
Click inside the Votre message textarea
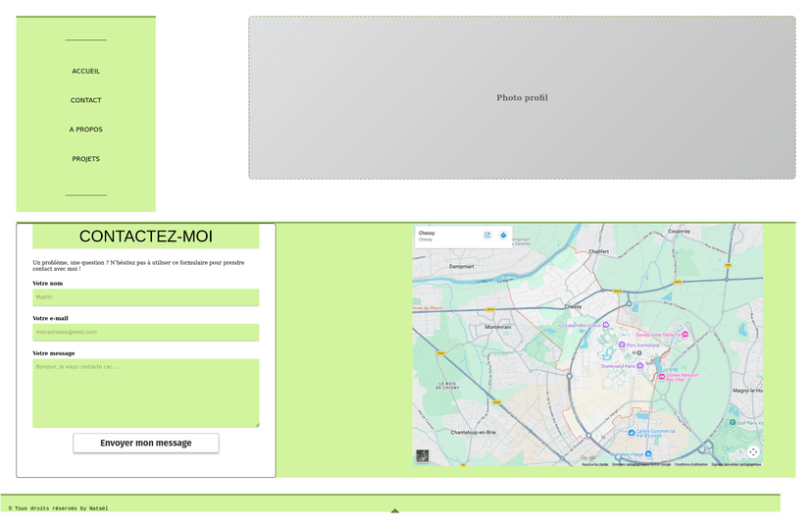146,393
